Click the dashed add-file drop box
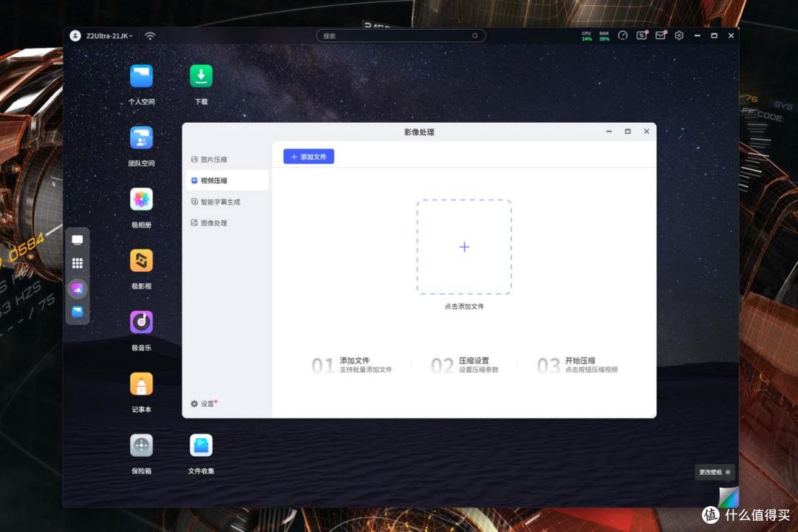Viewport: 798px width, 532px height. (x=464, y=247)
